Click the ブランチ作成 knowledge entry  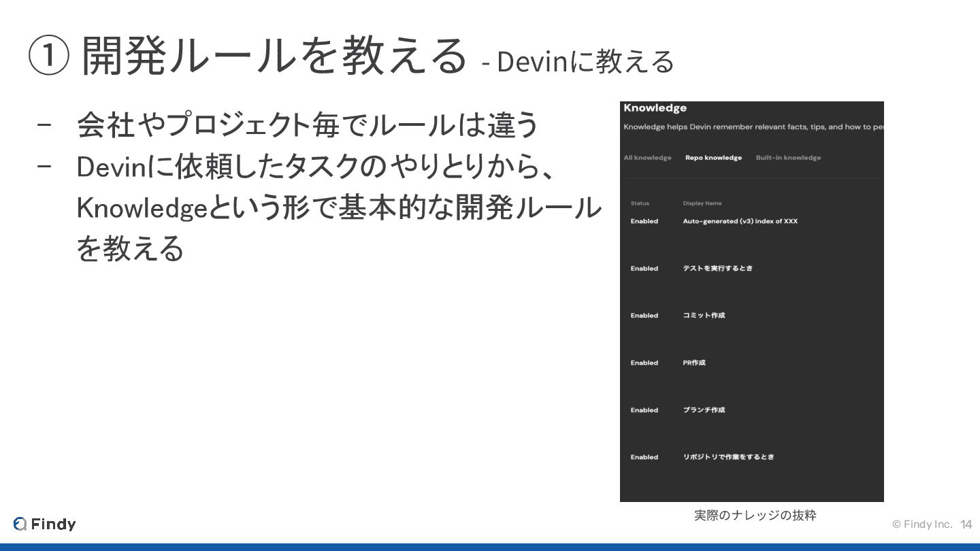(x=704, y=410)
